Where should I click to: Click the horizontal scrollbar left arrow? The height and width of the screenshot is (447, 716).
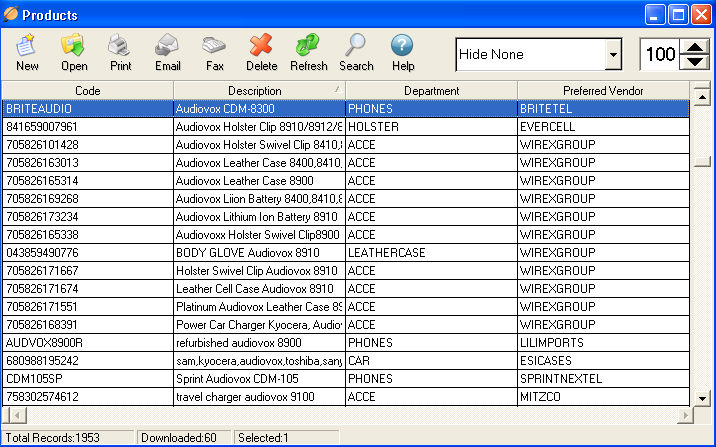(x=17, y=415)
